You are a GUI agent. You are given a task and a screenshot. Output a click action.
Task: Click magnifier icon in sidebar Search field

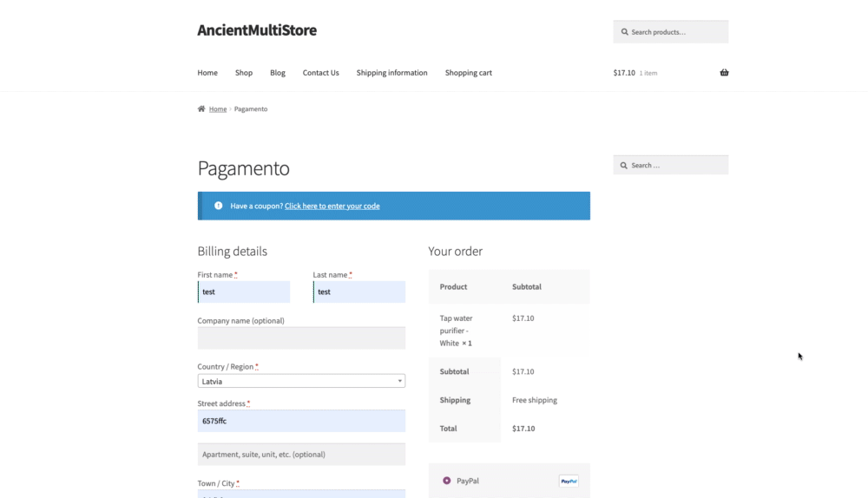(624, 166)
